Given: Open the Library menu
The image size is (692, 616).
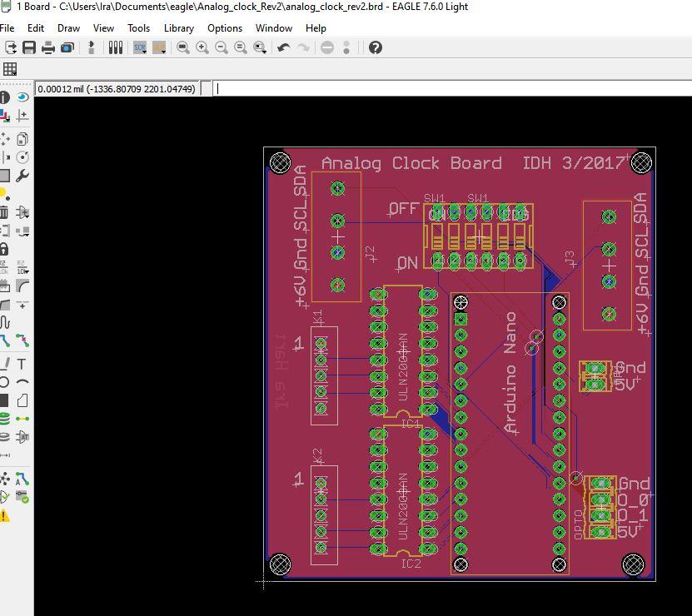Looking at the screenshot, I should point(179,28).
